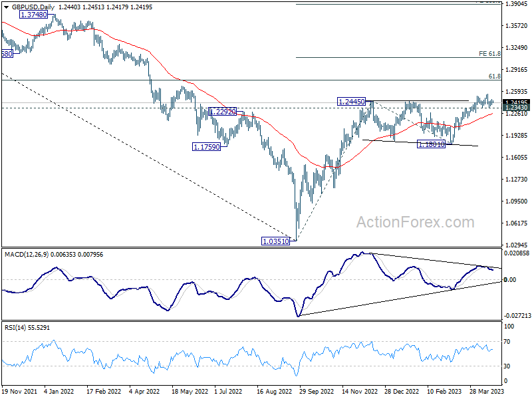Click the 17 Feb 2022 date label
Viewport: 532px width, 399px height.
104,391
